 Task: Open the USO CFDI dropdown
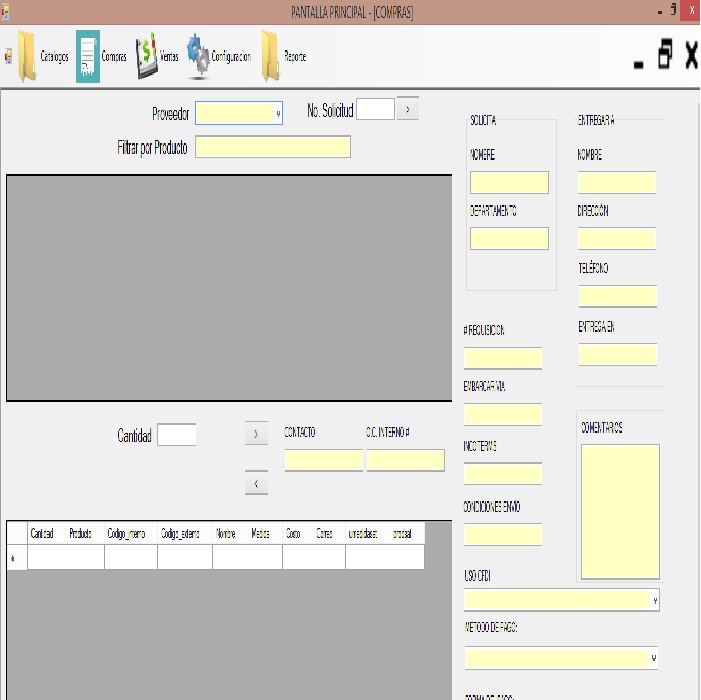tap(654, 600)
